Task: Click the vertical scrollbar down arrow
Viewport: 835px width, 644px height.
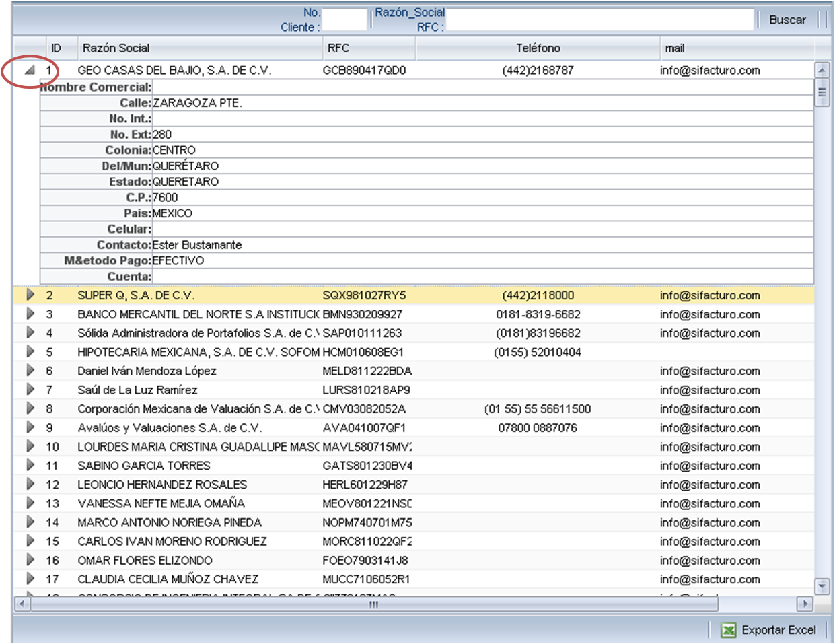Action: tap(822, 586)
